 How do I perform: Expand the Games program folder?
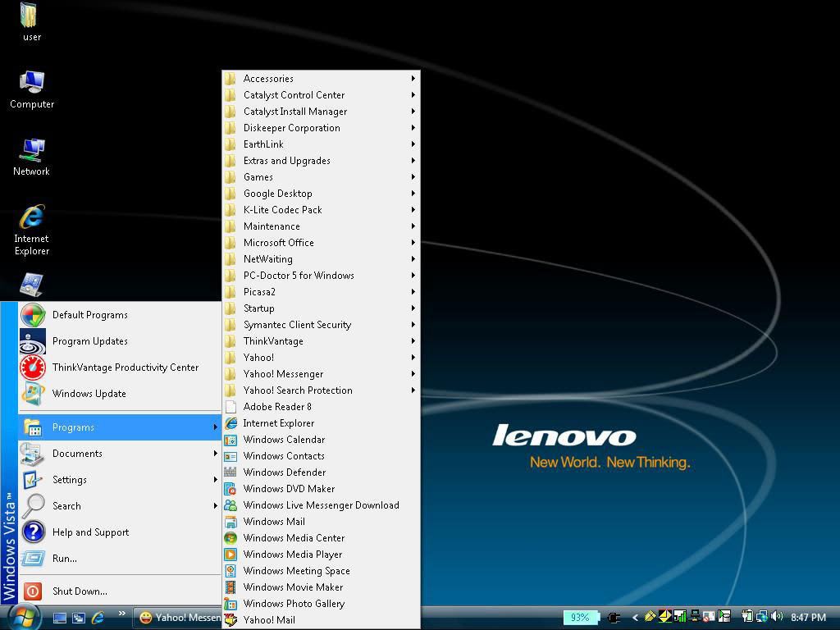click(258, 177)
